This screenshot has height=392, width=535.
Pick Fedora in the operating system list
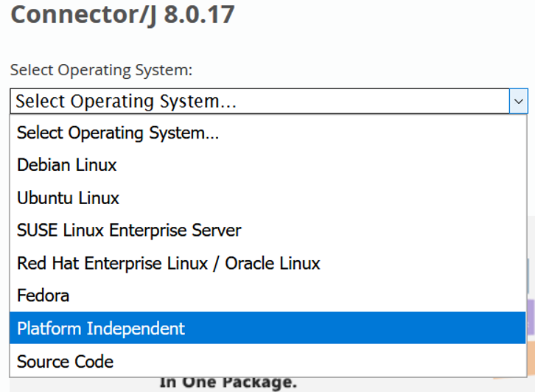pos(267,295)
